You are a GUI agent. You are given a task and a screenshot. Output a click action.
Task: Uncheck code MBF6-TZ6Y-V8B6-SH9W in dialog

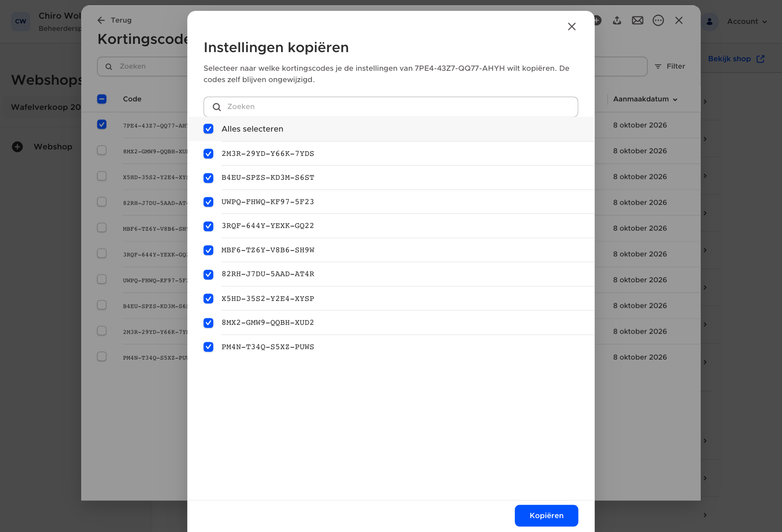209,250
